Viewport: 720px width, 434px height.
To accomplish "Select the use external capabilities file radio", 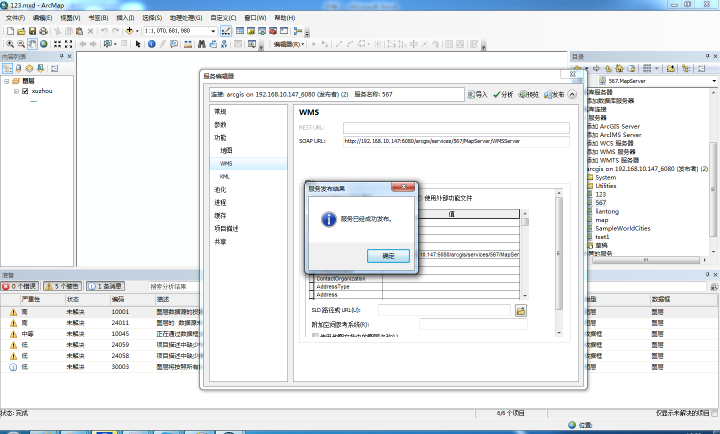I will [420, 198].
